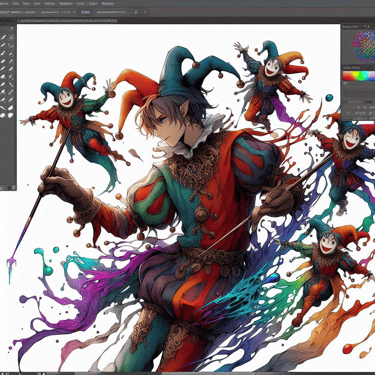
Task: Toggle the highlighted blue button in options bar
Action: click(x=86, y=12)
